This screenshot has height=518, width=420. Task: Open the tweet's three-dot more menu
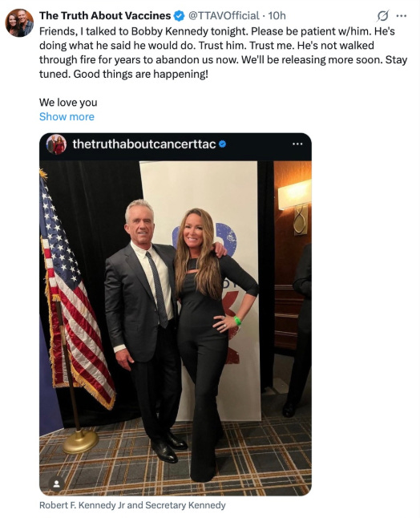coord(402,15)
